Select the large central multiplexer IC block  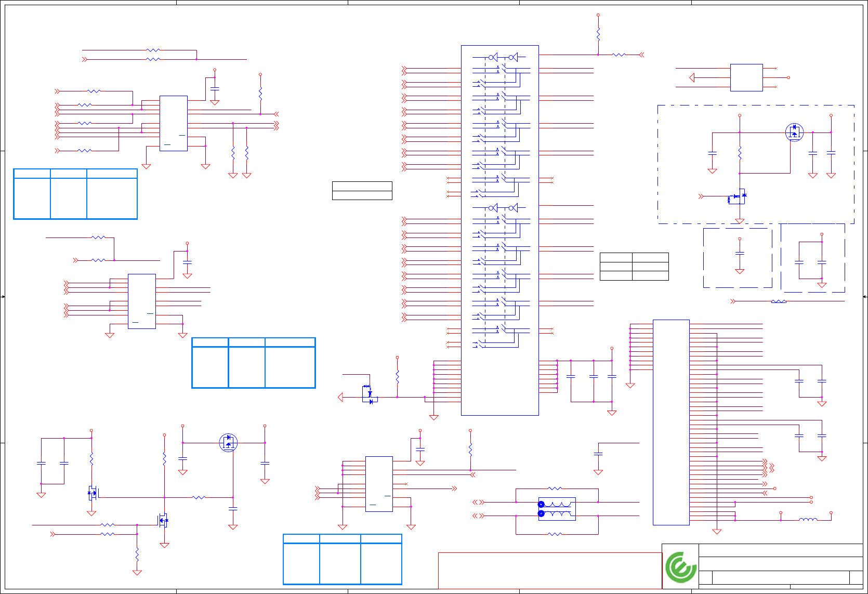[x=500, y=230]
